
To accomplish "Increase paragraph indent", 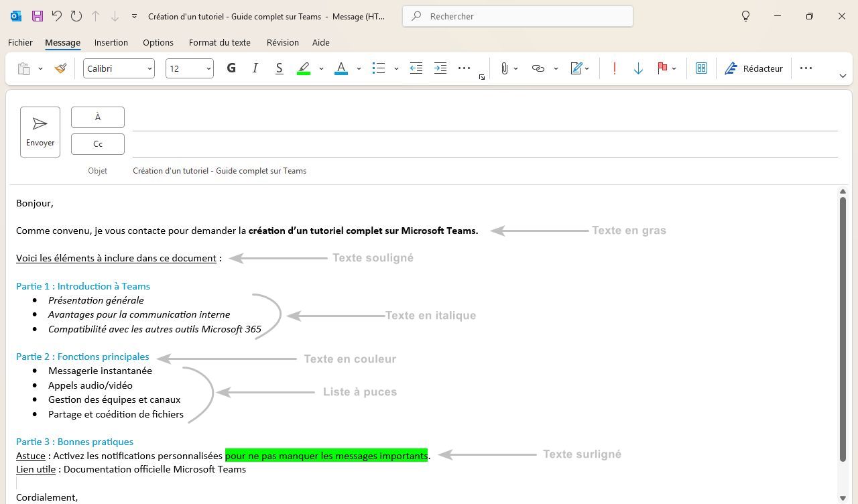I will pos(440,68).
